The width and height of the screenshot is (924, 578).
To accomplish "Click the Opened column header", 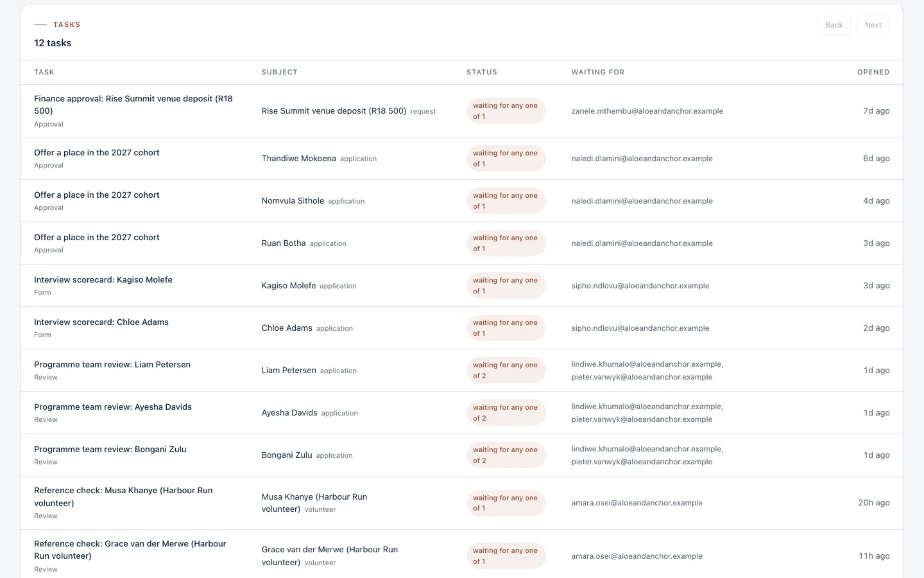I will [873, 73].
